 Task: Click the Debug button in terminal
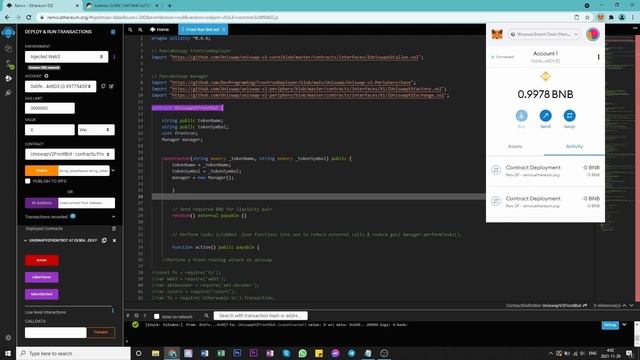point(610,325)
